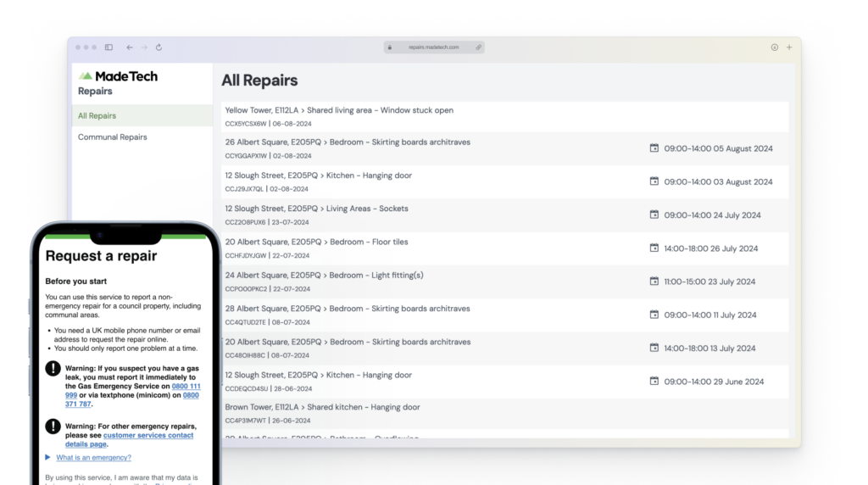The image size is (868, 485).
Task: Open 28 Albert Square skirting boards repair
Action: click(x=505, y=315)
